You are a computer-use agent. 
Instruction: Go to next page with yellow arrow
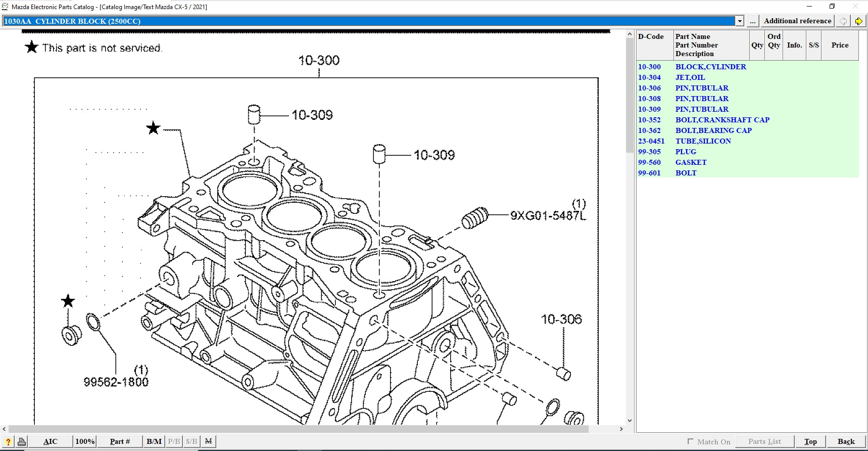858,21
